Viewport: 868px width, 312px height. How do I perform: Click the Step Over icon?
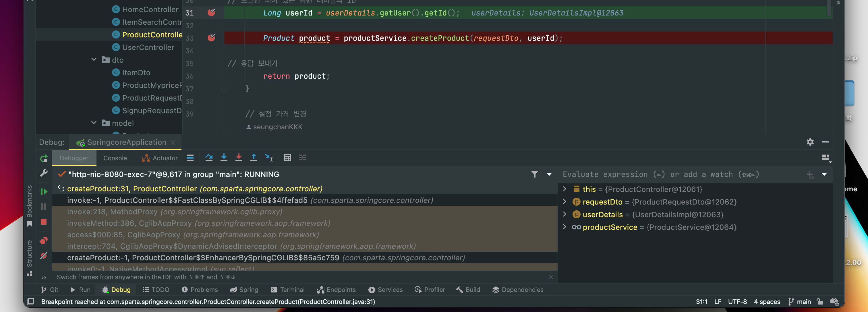pos(209,157)
